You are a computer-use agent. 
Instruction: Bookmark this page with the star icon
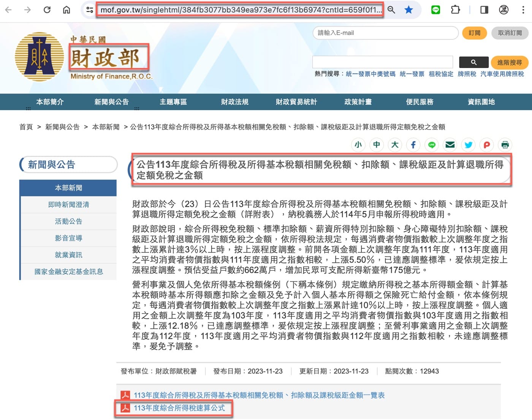pyautogui.click(x=409, y=10)
